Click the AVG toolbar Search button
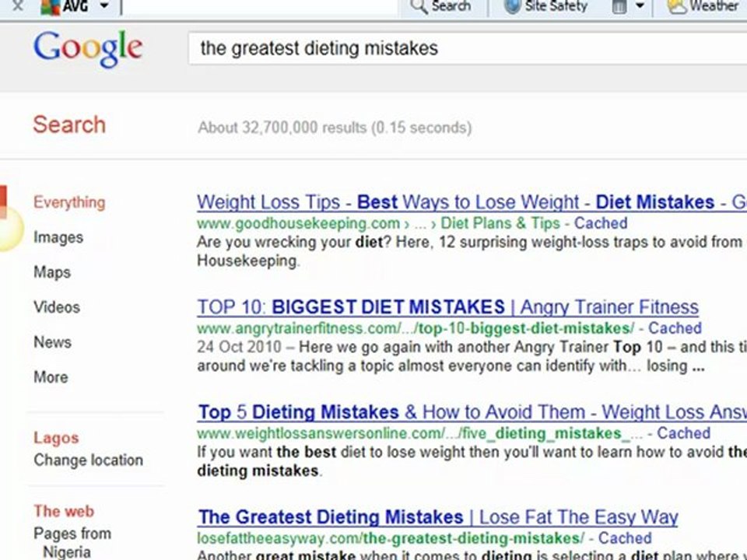Viewport: 747px width, 560px height. click(x=440, y=6)
